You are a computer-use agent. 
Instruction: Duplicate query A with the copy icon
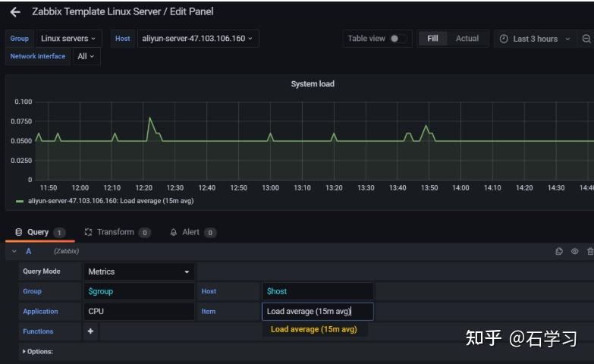click(559, 251)
